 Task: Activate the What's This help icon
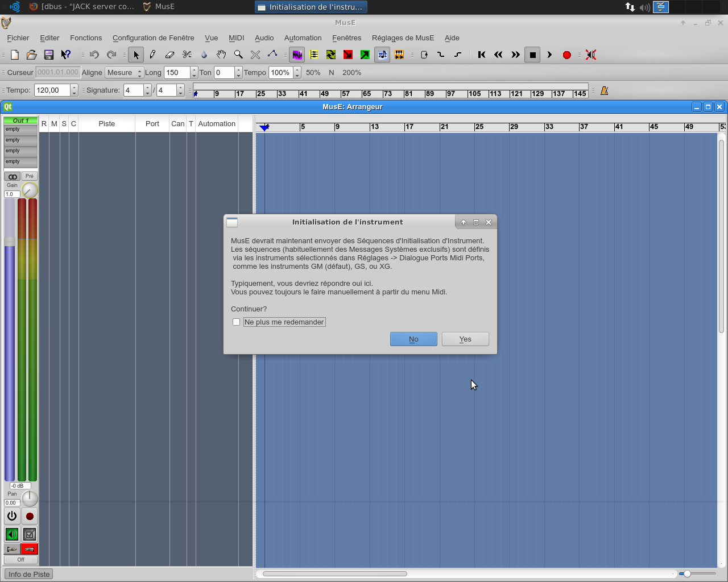[66, 55]
